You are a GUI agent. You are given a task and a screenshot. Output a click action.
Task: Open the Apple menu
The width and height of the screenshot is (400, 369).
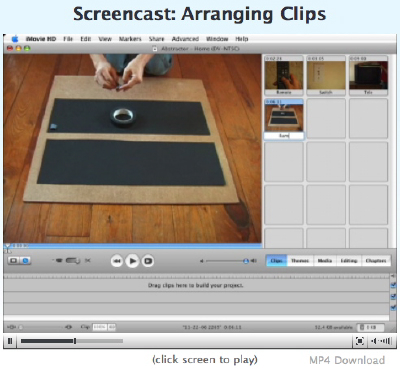15,39
